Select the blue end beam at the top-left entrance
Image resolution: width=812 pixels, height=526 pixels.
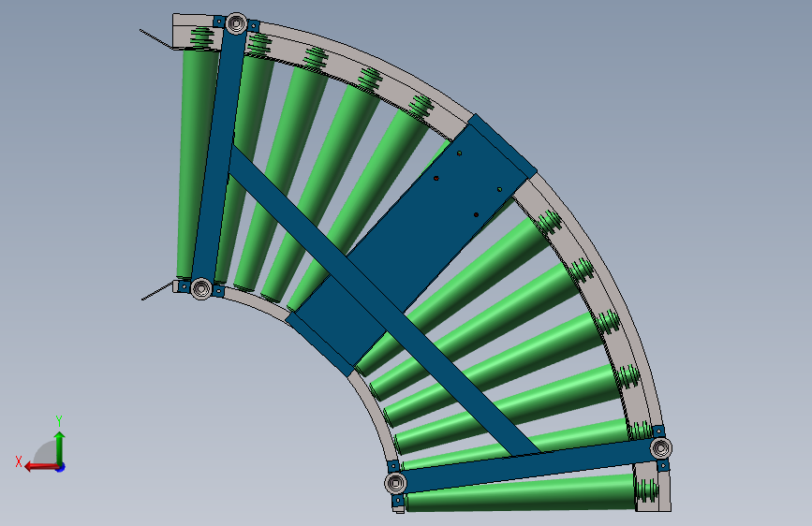click(x=218, y=154)
